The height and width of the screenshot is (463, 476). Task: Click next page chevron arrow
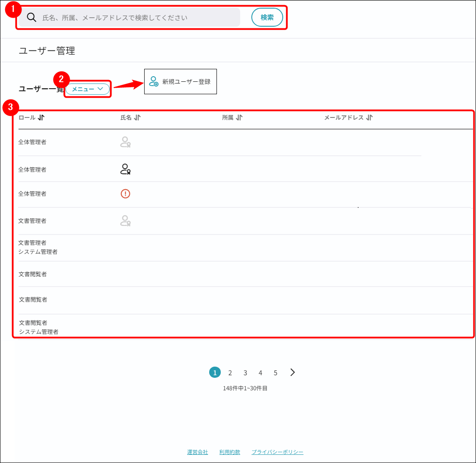tap(293, 373)
